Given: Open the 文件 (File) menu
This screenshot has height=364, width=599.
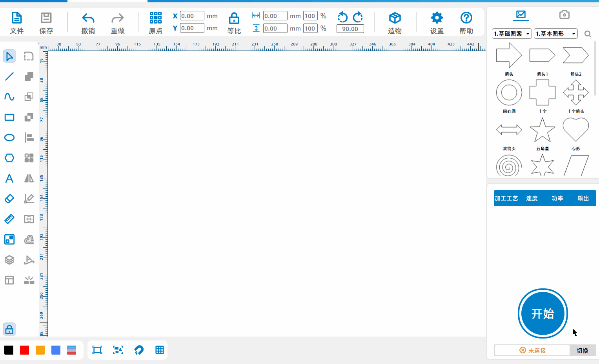Looking at the screenshot, I should coord(16,23).
